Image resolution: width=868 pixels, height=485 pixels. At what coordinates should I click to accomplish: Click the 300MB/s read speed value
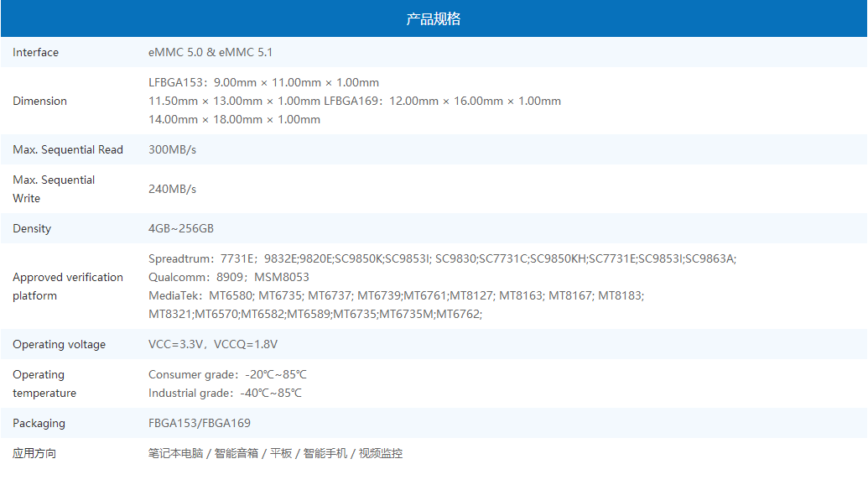click(172, 150)
